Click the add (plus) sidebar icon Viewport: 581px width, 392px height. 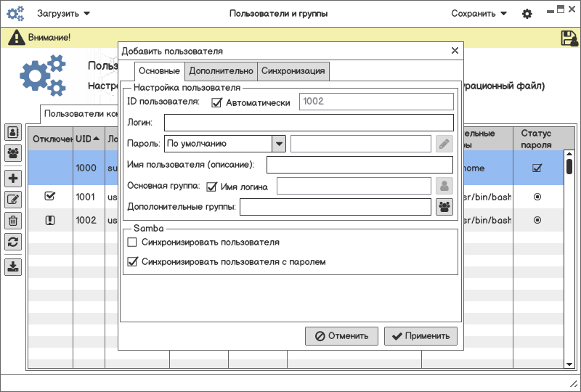pos(13,179)
